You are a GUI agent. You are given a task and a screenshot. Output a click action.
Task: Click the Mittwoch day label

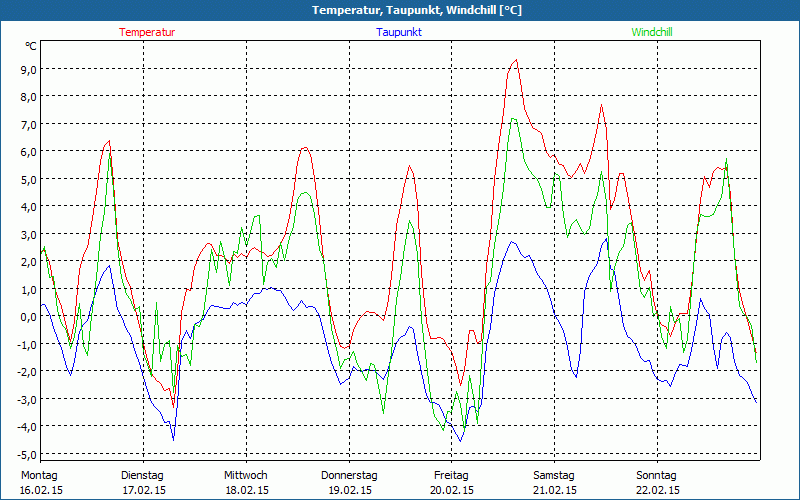(245, 476)
